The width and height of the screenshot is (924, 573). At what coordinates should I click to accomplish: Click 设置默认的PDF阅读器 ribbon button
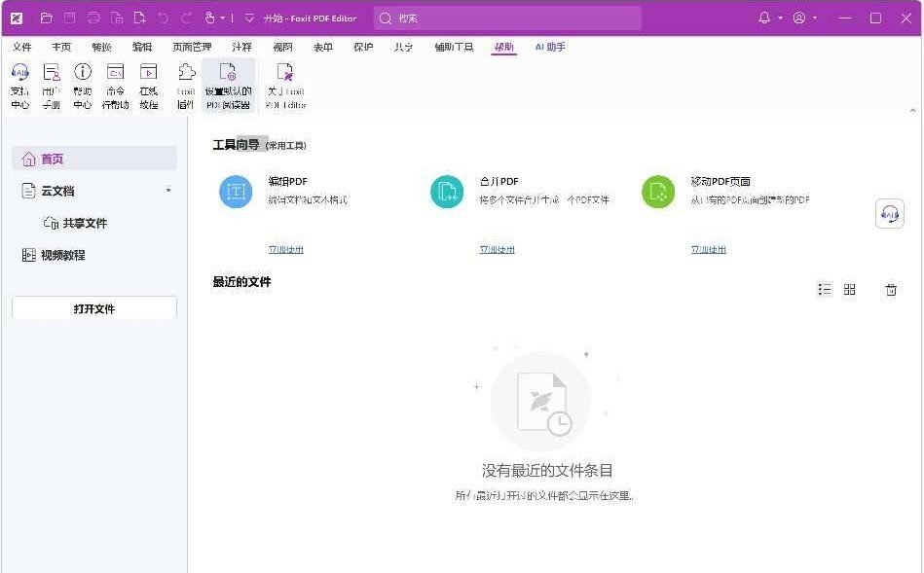click(228, 85)
